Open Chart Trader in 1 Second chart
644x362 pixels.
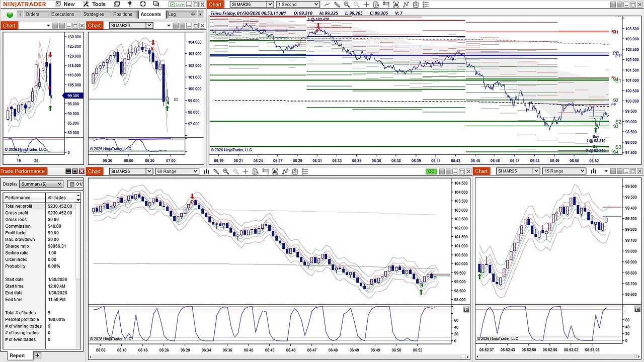click(386, 4)
